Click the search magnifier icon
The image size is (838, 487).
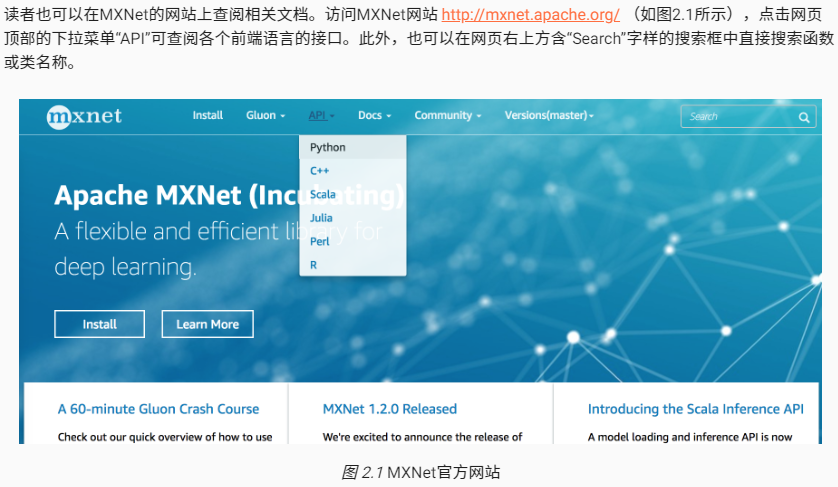point(803,117)
